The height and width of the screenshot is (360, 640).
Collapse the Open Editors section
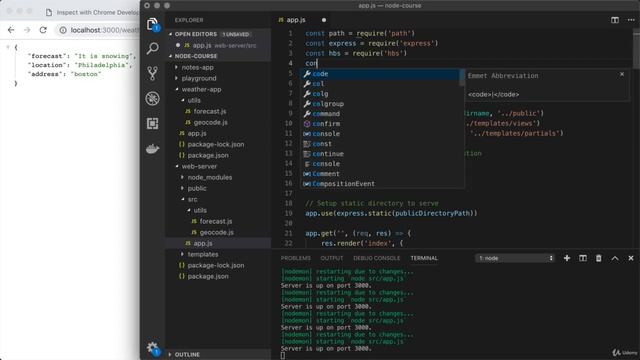pyautogui.click(x=218, y=34)
